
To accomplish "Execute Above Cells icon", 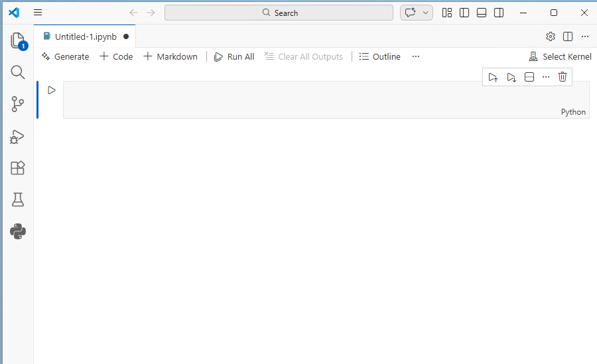I will tap(493, 78).
